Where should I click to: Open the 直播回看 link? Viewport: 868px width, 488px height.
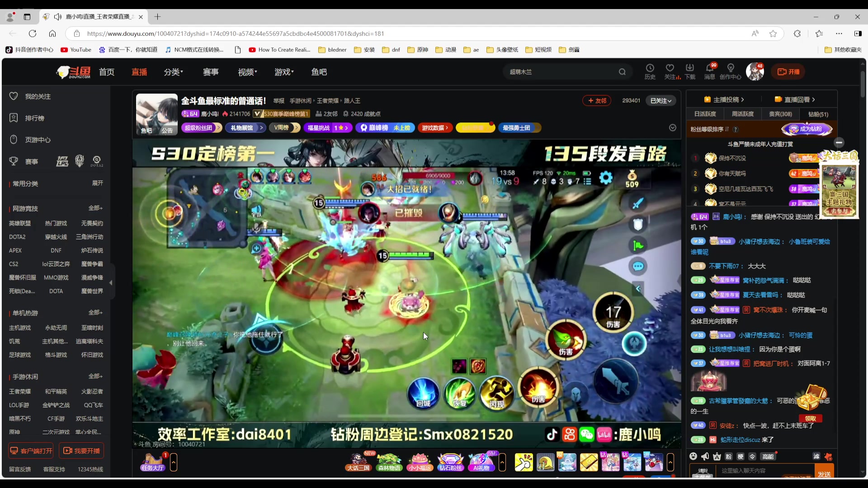pos(795,99)
